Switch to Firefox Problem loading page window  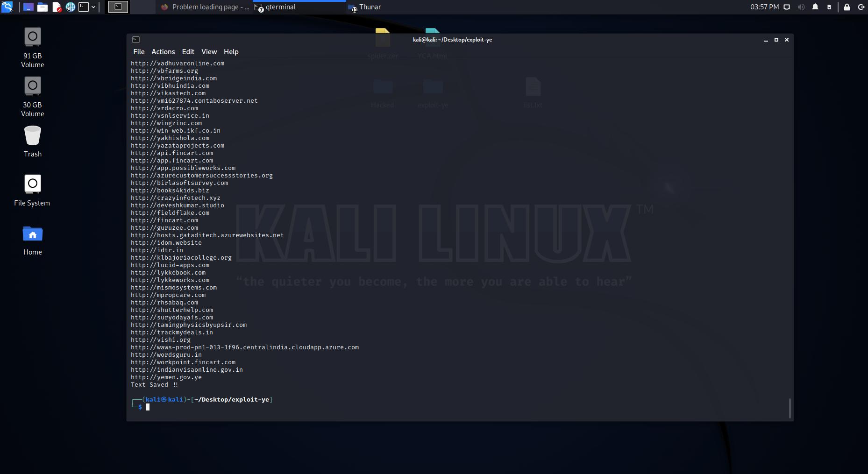point(205,7)
